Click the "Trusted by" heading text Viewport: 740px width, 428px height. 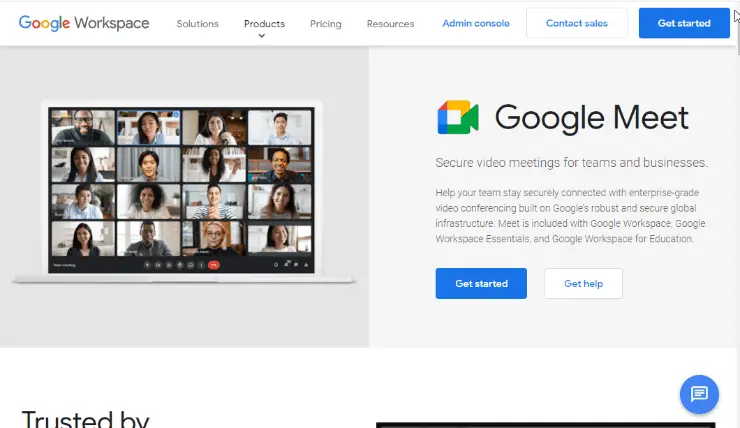(x=85, y=419)
